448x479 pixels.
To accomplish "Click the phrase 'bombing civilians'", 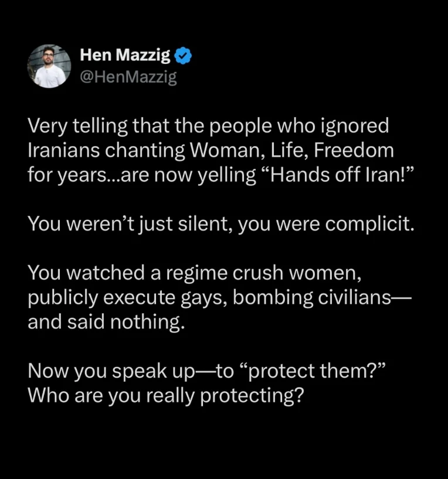I will click(x=312, y=297).
